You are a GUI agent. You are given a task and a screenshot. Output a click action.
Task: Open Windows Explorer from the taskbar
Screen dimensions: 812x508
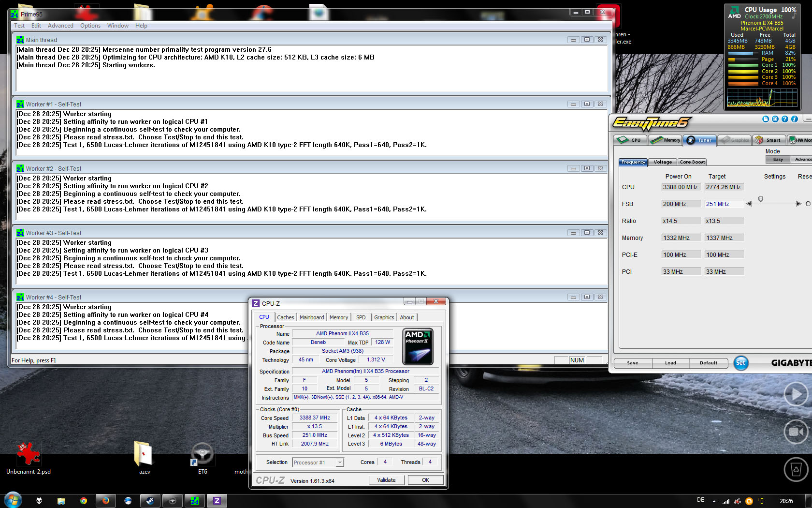click(x=61, y=501)
